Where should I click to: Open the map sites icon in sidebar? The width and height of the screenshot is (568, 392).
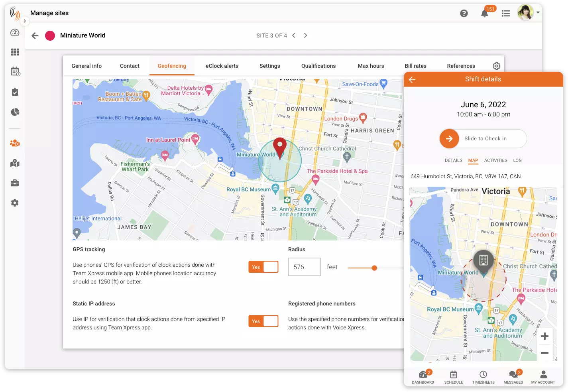[x=15, y=163]
